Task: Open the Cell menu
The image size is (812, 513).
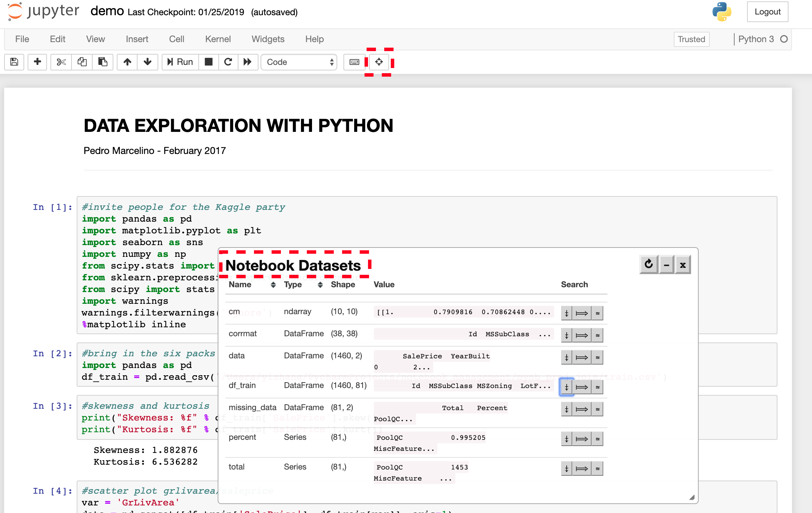Action: [x=177, y=39]
